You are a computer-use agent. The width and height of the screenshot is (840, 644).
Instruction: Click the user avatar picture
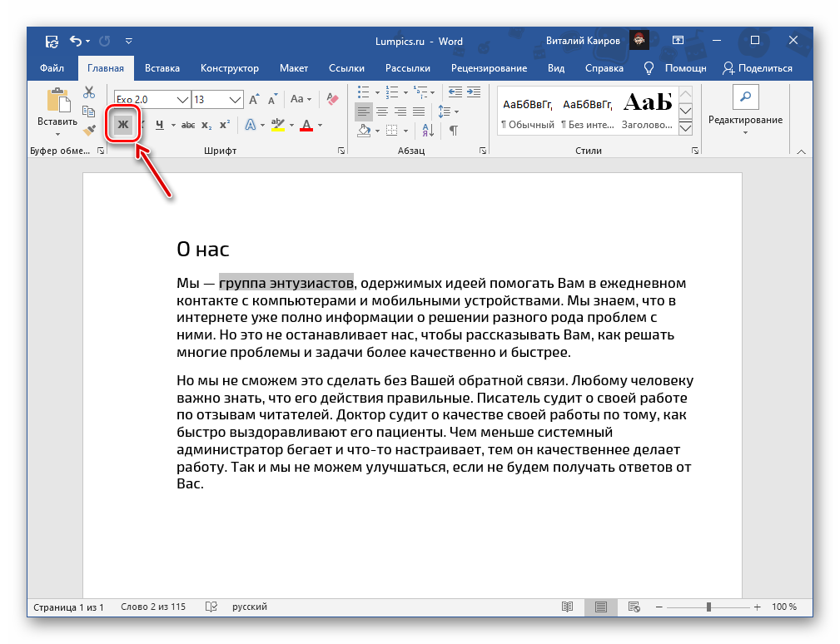[x=639, y=40]
